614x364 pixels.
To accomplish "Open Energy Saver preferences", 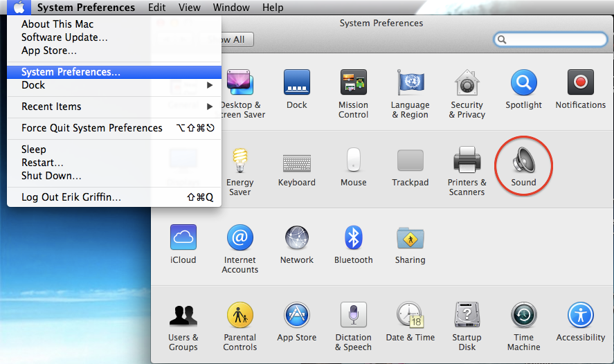I will click(x=240, y=172).
